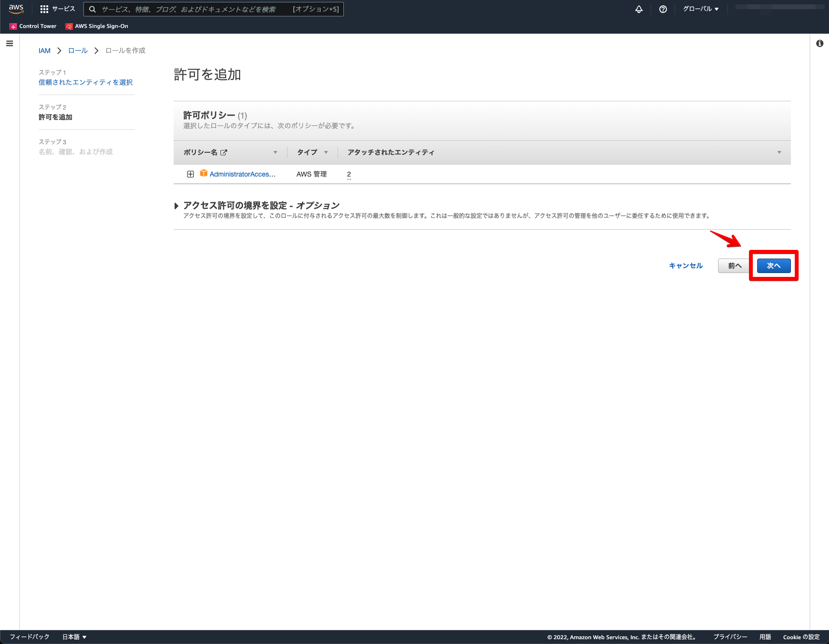
Task: Click the magnifier icon in the search bar
Action: pyautogui.click(x=92, y=9)
